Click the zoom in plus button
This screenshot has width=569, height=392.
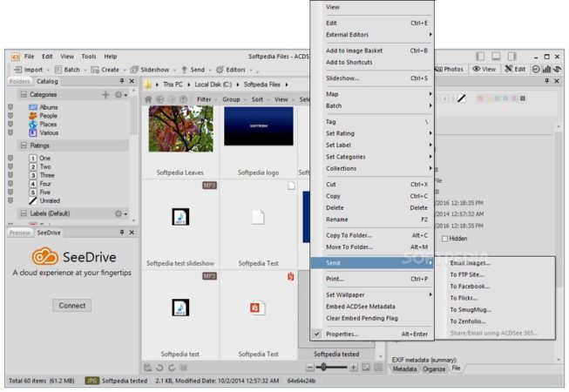pos(354,368)
